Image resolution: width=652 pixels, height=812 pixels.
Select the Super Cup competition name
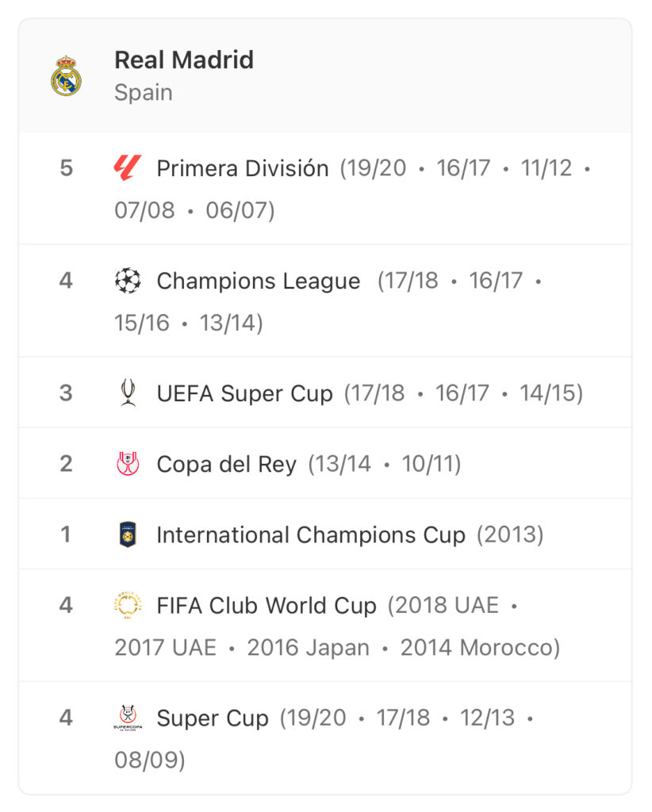point(213,718)
